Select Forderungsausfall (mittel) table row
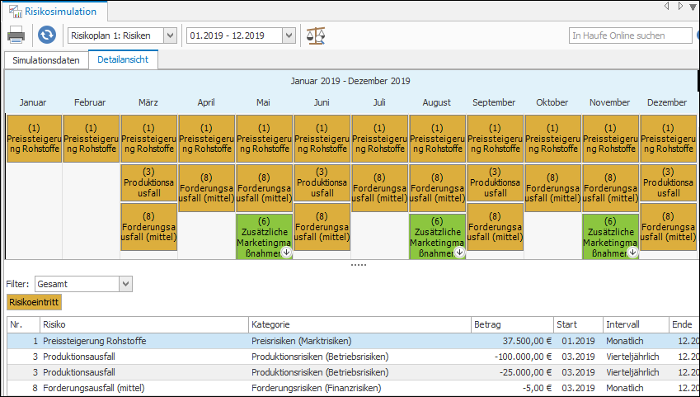This screenshot has height=397, width=700. point(353,388)
